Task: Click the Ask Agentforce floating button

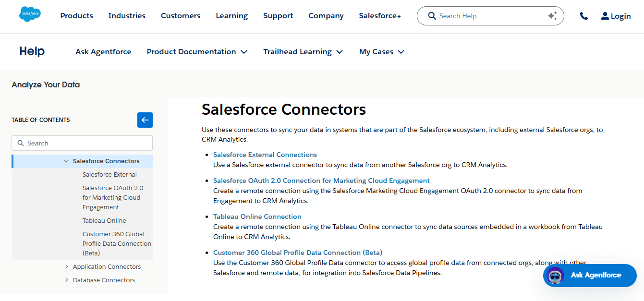Action: (x=590, y=276)
